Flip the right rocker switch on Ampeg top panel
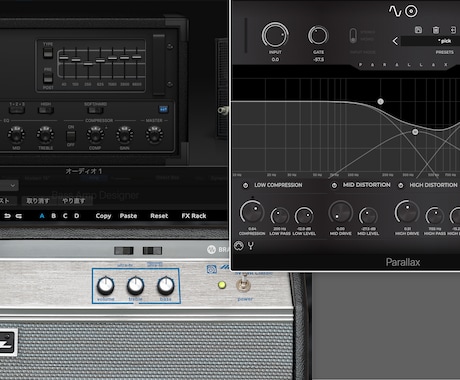This screenshot has width=460, height=380. click(x=152, y=250)
